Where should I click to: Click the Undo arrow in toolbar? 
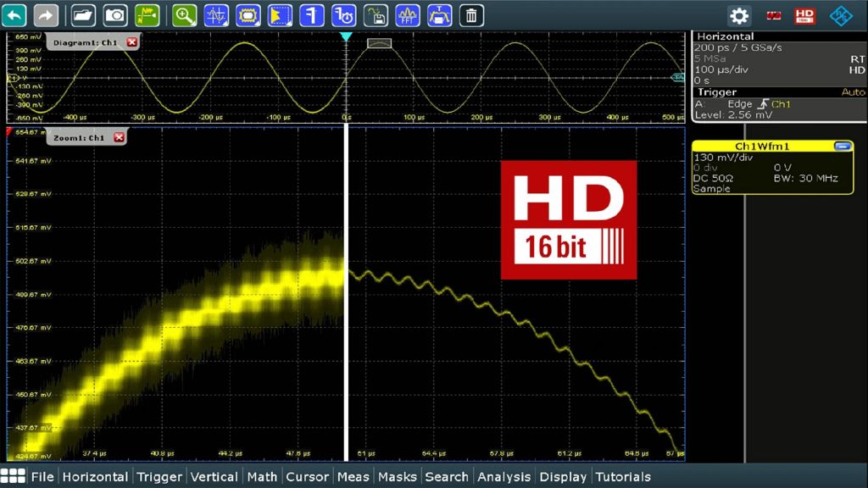[x=15, y=14]
